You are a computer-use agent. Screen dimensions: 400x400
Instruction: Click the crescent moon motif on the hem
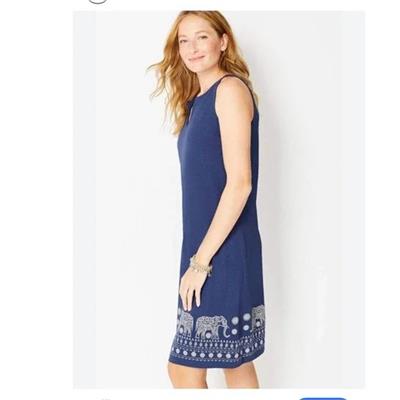(x=227, y=331)
